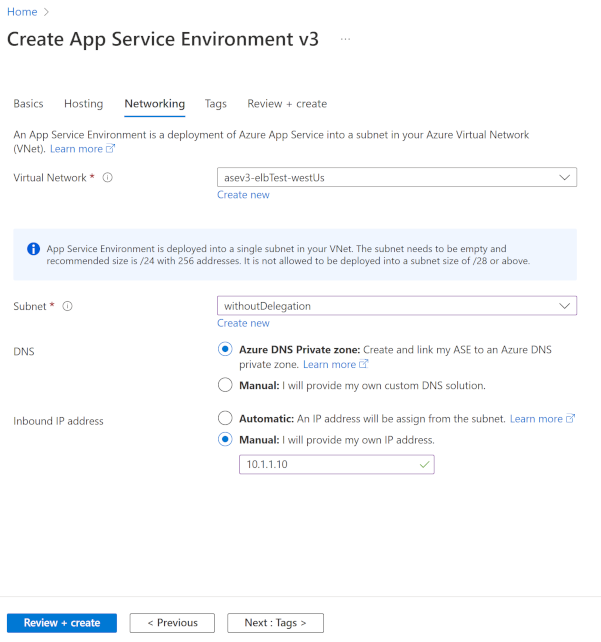
Task: Click Create new under Virtual Network
Action: coord(243,195)
